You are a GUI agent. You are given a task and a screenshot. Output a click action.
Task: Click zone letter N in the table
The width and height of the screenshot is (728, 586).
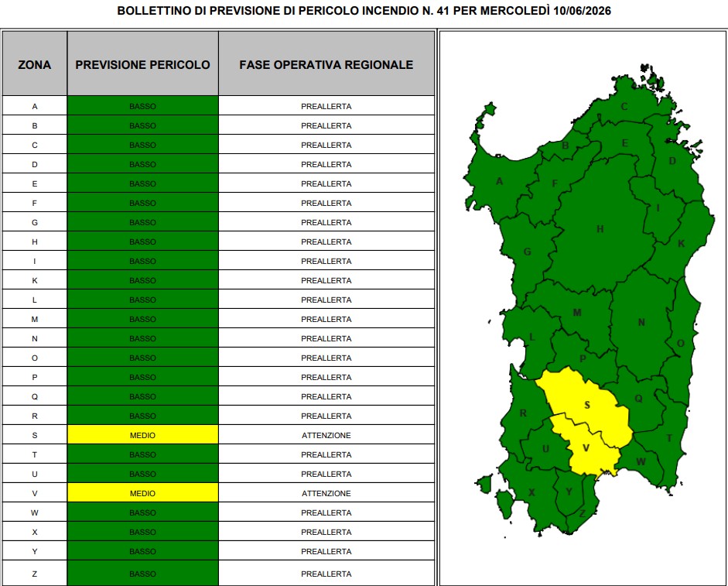coord(35,339)
